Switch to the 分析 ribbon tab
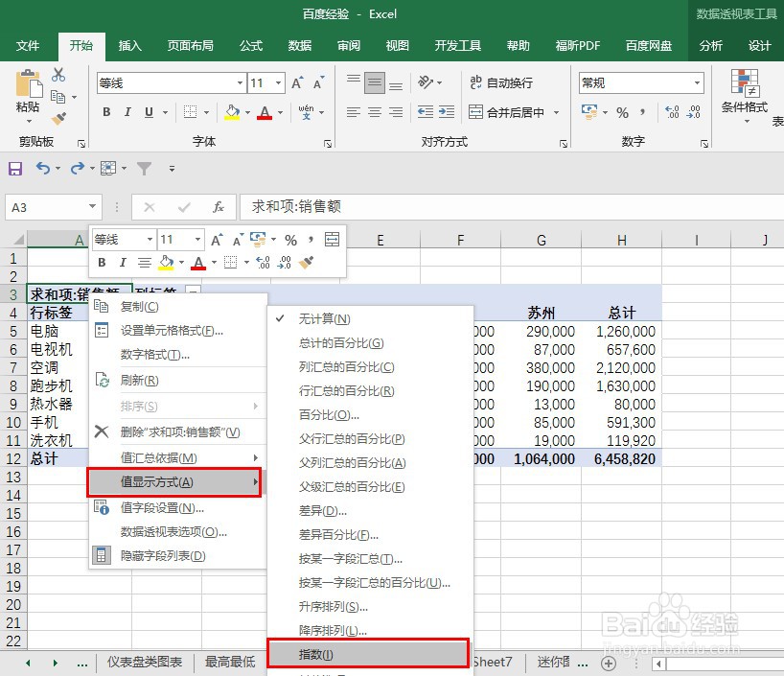Screen dimensions: 784x676 tap(711, 46)
